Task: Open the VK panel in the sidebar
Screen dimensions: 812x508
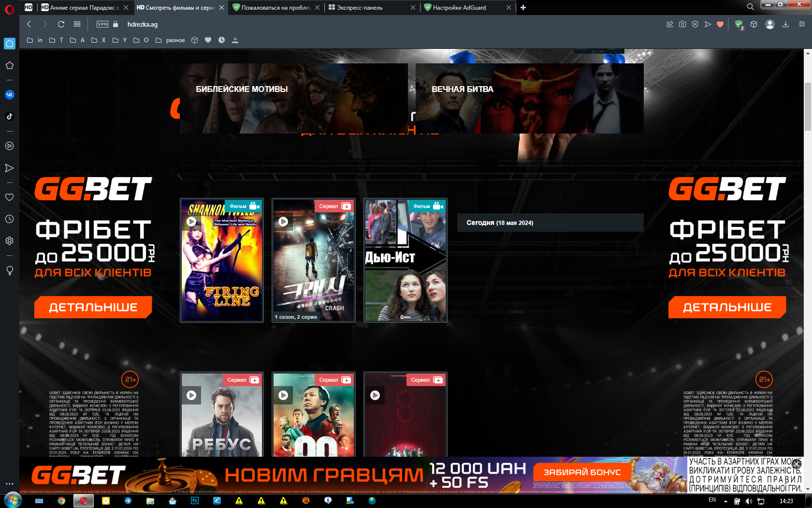Action: [10, 95]
